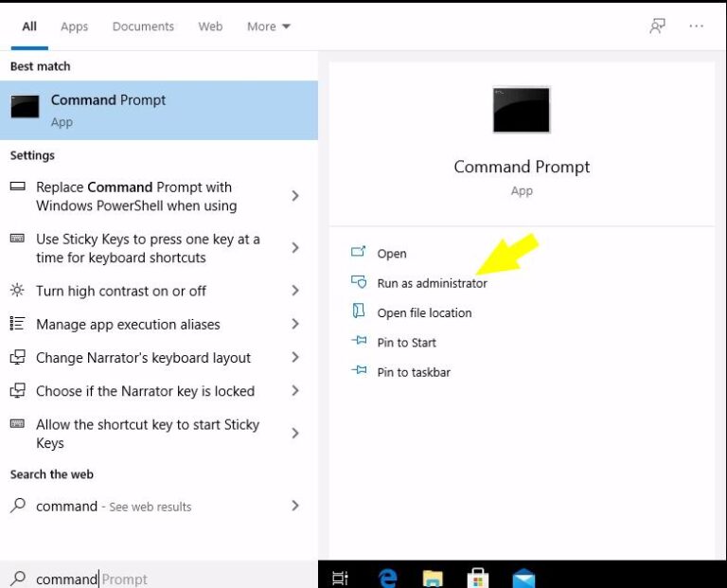This screenshot has width=727, height=588.
Task: Click Pin to Start
Action: (407, 343)
